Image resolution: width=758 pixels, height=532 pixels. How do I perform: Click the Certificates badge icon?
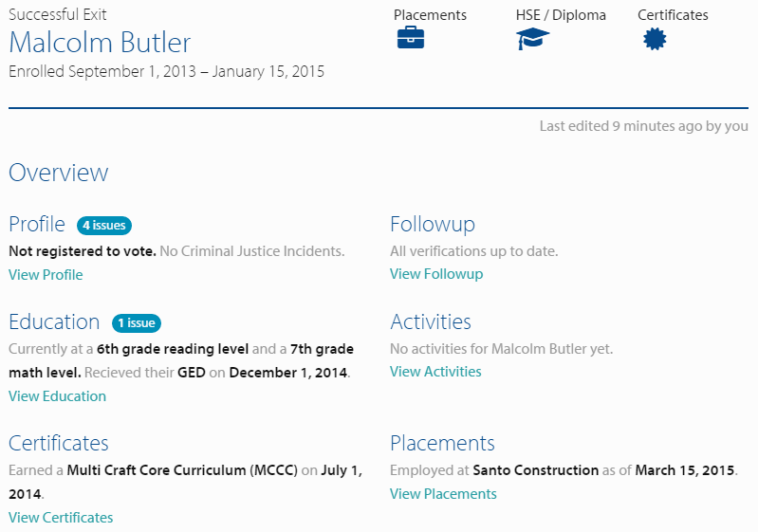(655, 39)
